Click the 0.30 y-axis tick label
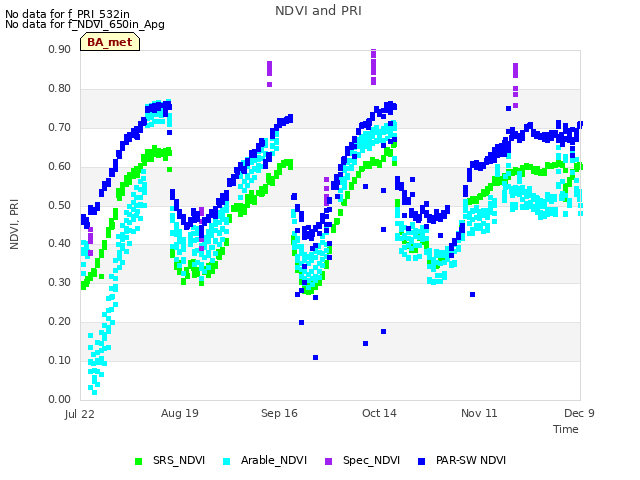 (x=60, y=282)
